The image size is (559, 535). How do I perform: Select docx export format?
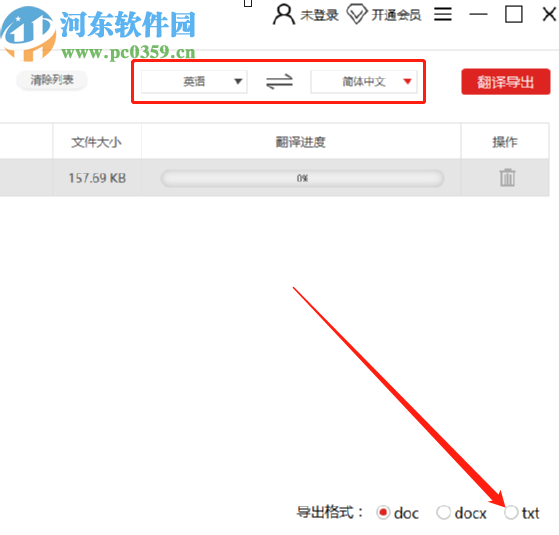point(443,513)
